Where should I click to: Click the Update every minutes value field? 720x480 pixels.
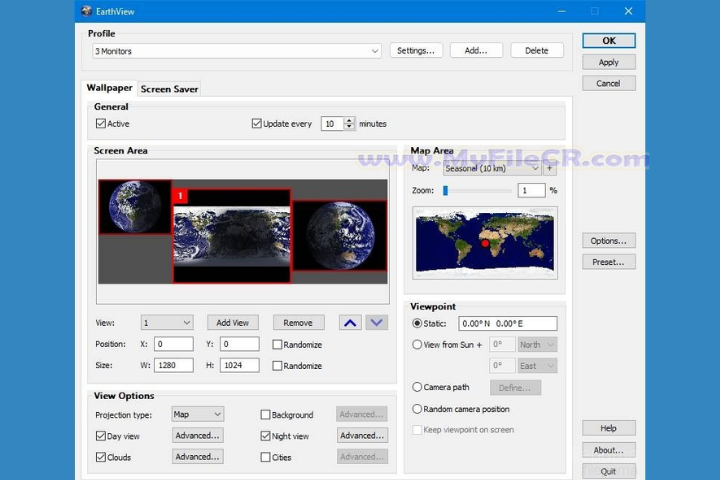coord(332,124)
